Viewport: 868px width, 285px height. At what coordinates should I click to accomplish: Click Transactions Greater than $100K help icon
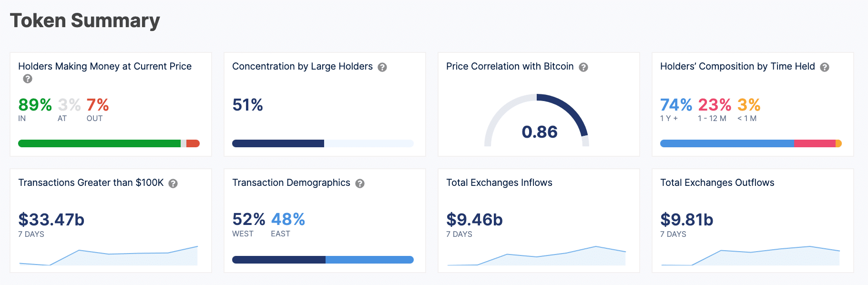pos(173,183)
